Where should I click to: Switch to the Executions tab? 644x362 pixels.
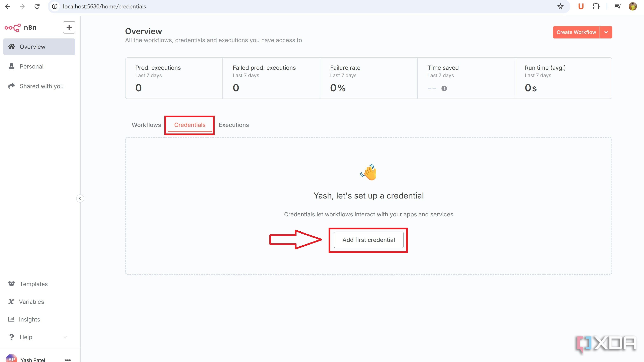coord(234,125)
